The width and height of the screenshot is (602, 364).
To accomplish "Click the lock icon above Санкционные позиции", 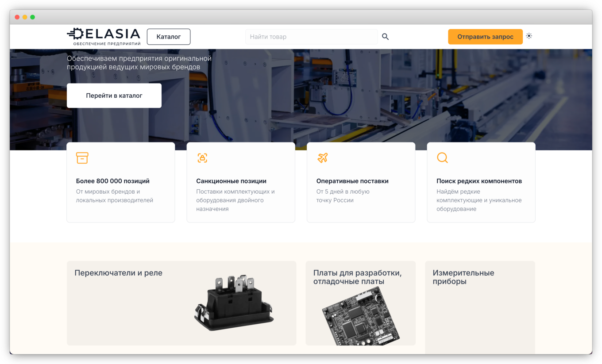I will click(202, 158).
